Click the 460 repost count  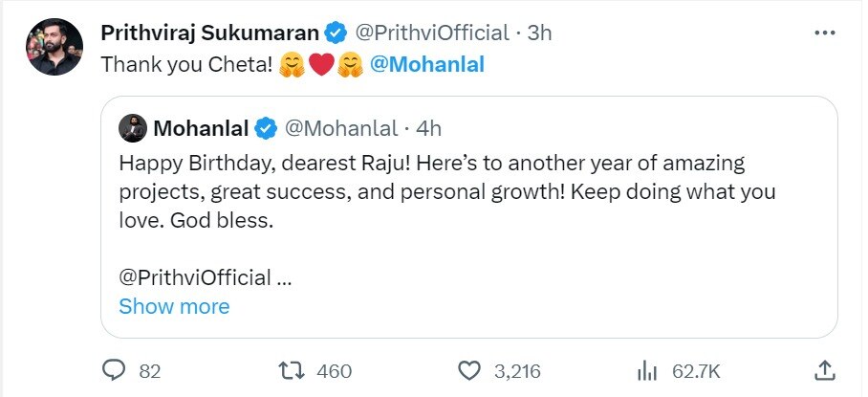click(x=334, y=370)
